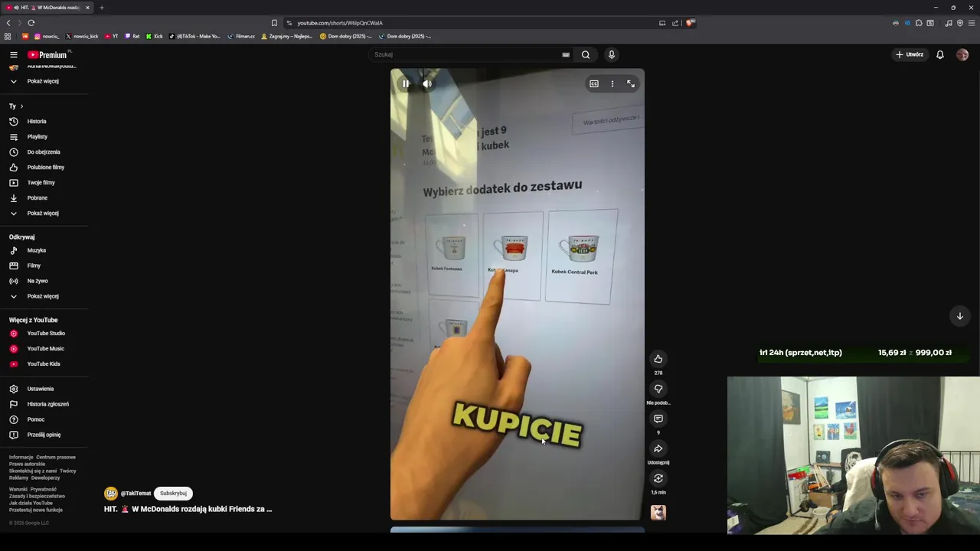The height and width of the screenshot is (551, 980).
Task: Open Pobrane downloads
Action: click(x=37, y=197)
